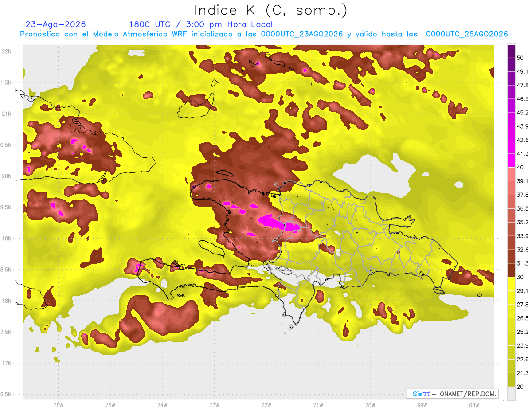Click the legend value label 41.3
Viewport: 532px width, 411px height.
(x=523, y=153)
